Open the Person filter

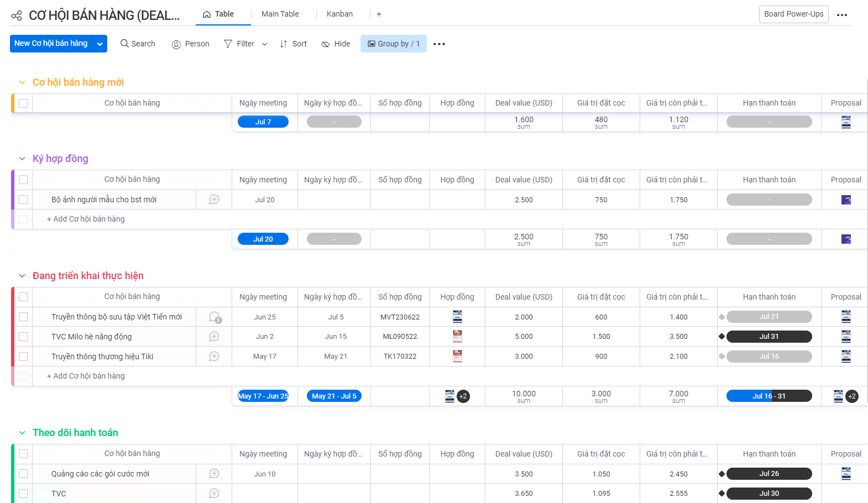coord(191,44)
